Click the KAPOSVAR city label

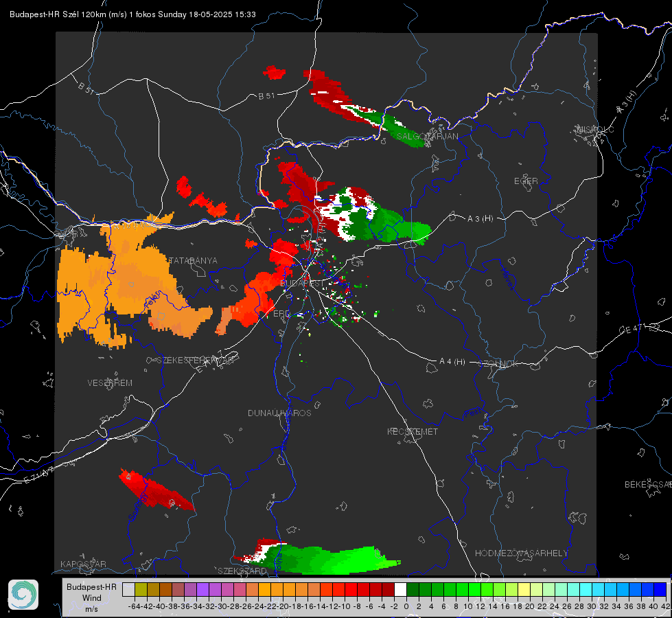(83, 564)
